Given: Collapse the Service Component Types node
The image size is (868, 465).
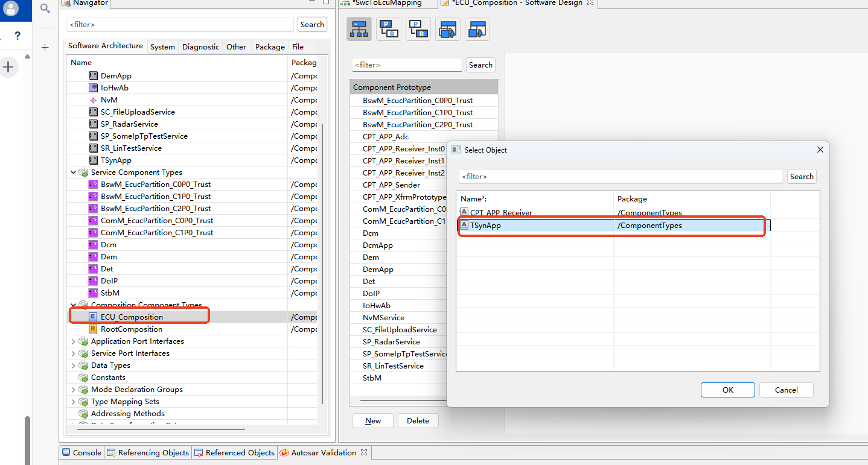Looking at the screenshot, I should coord(74,172).
